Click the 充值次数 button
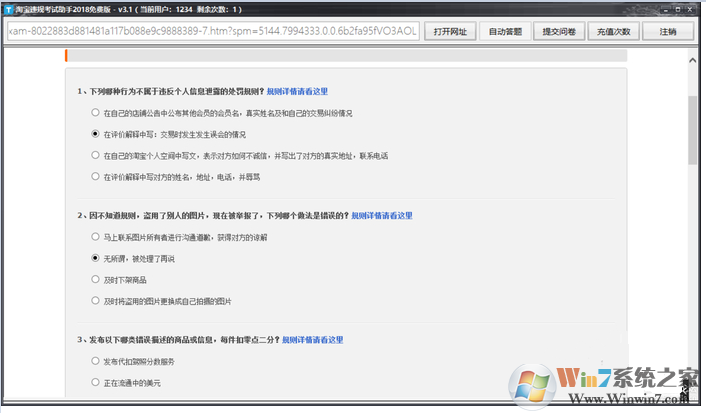Image resolution: width=706 pixels, height=413 pixels. (x=613, y=32)
